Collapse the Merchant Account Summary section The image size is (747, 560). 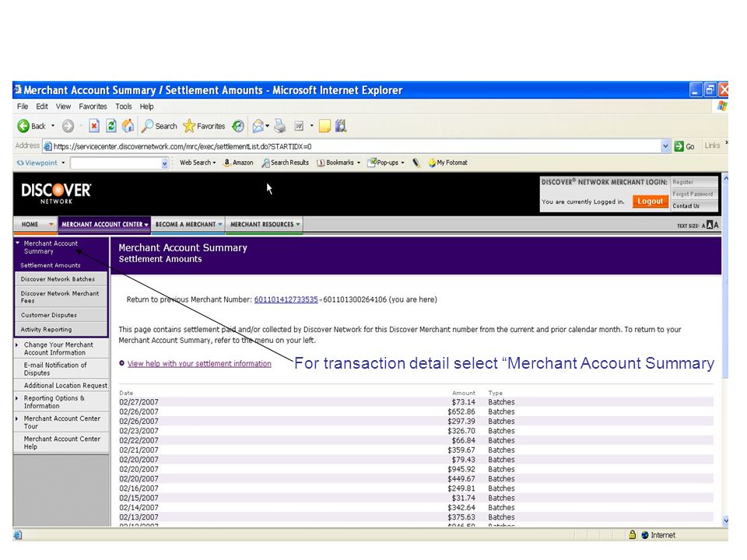tap(18, 243)
